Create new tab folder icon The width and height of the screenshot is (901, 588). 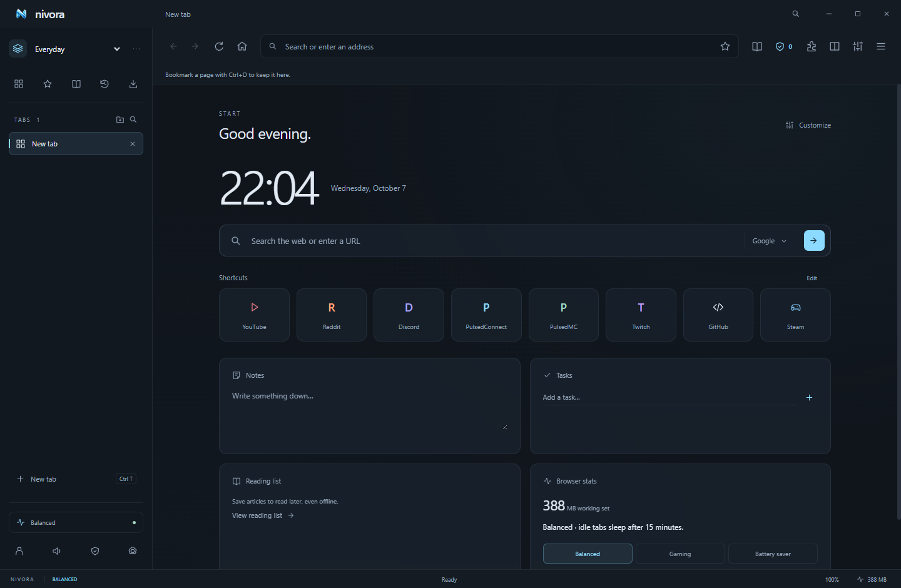pos(120,119)
